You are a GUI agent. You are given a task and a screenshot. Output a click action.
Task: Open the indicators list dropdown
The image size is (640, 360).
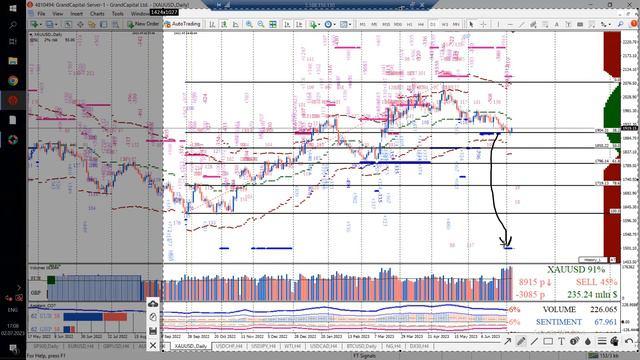click(x=314, y=24)
